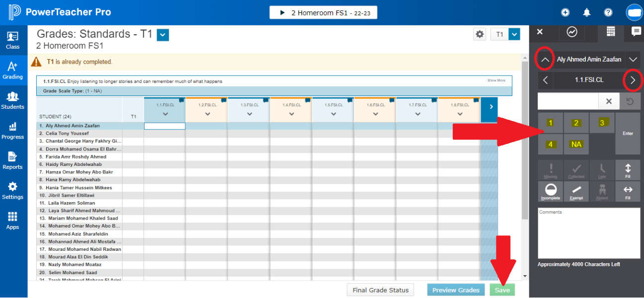The width and height of the screenshot is (644, 298).
Task: Save the grades
Action: [x=502, y=290]
